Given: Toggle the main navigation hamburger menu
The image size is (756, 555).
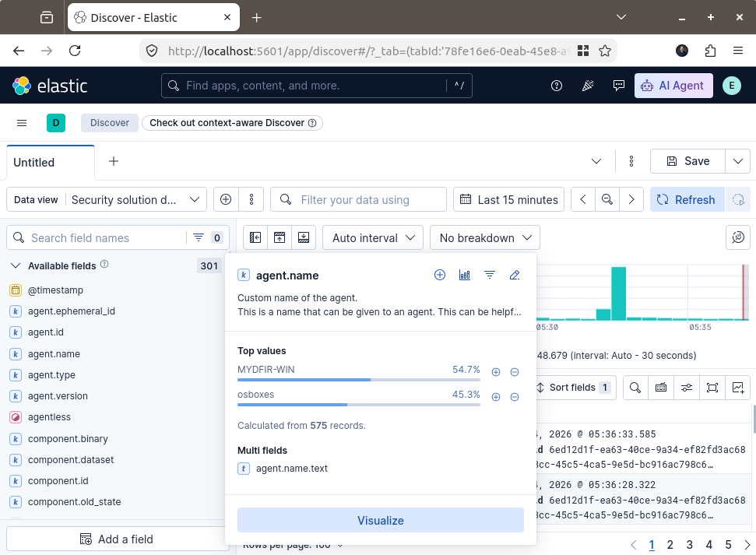Looking at the screenshot, I should (22, 123).
